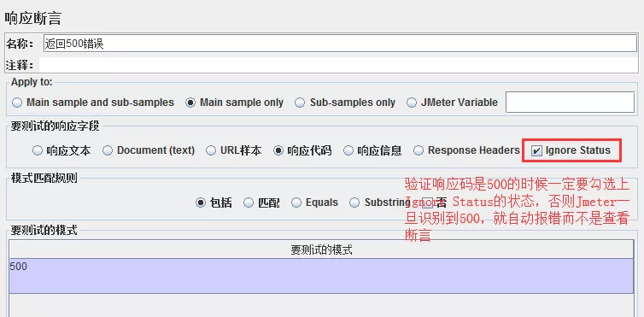644x317 pixels.
Task: Toggle the Ignore Status checkbox
Action: pos(536,151)
